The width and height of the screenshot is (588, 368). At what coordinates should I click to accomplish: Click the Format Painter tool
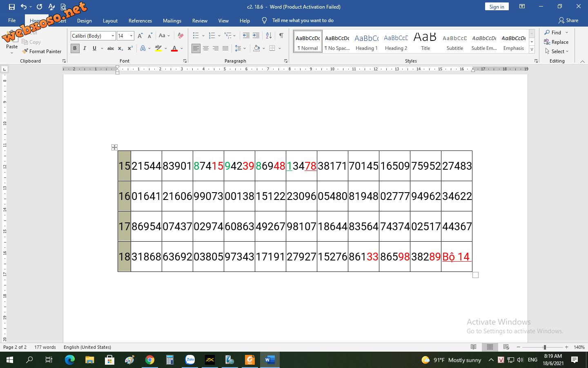pyautogui.click(x=42, y=52)
